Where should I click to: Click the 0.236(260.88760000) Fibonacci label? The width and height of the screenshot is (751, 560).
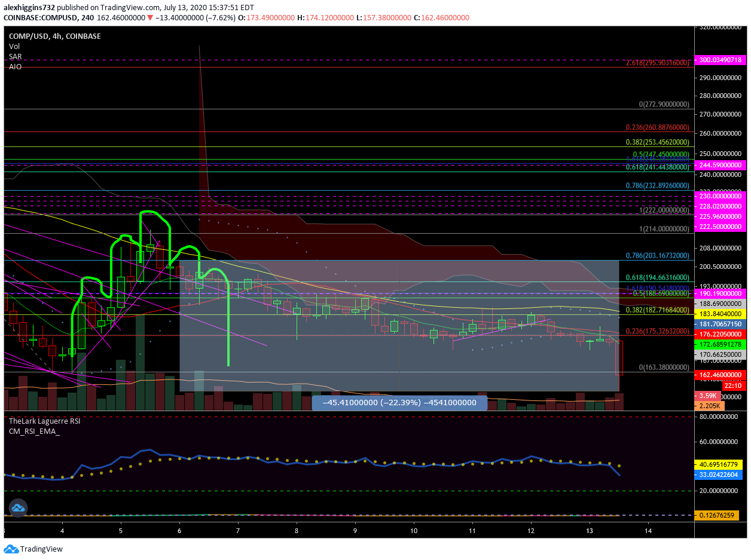click(x=657, y=127)
